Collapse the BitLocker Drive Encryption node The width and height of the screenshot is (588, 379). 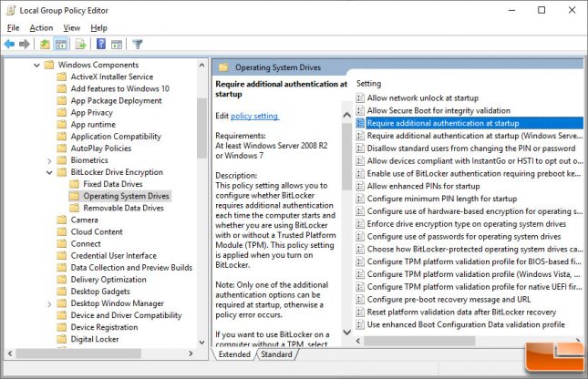[49, 173]
